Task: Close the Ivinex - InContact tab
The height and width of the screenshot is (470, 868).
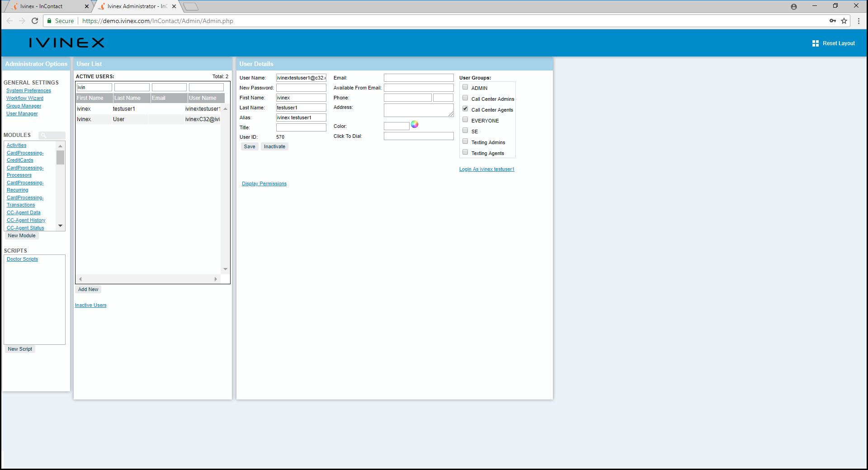Action: [87, 6]
